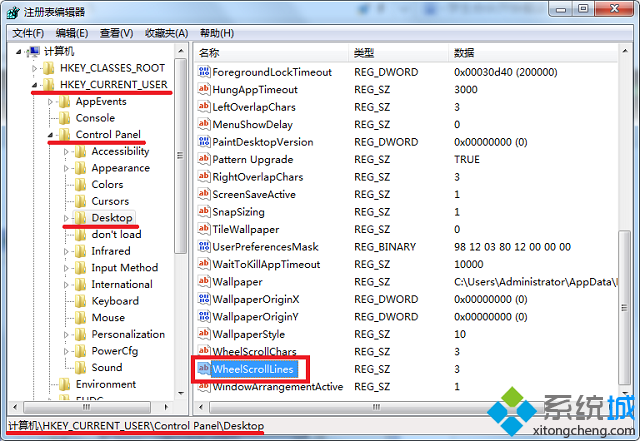Expand the Input Method key
640x441 pixels.
pyautogui.click(x=66, y=268)
